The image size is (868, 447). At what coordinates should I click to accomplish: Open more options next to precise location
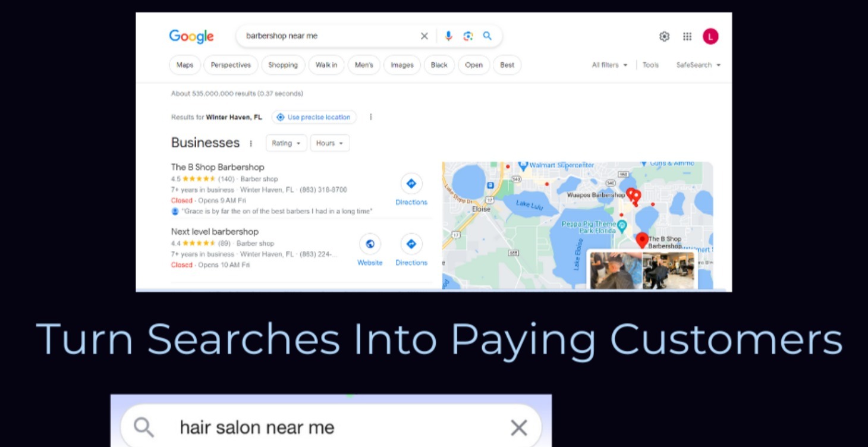click(371, 117)
